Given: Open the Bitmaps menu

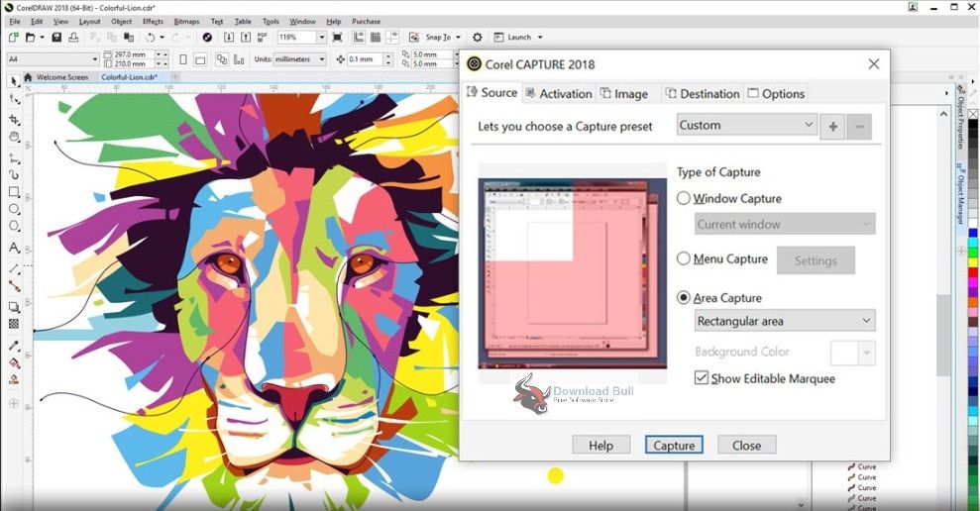Looking at the screenshot, I should [x=186, y=21].
